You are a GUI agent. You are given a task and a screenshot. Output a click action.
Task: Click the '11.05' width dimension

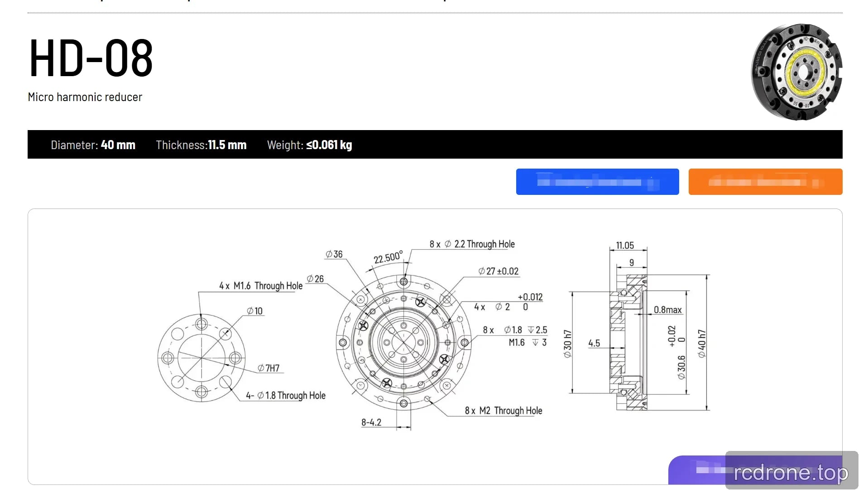coord(625,246)
